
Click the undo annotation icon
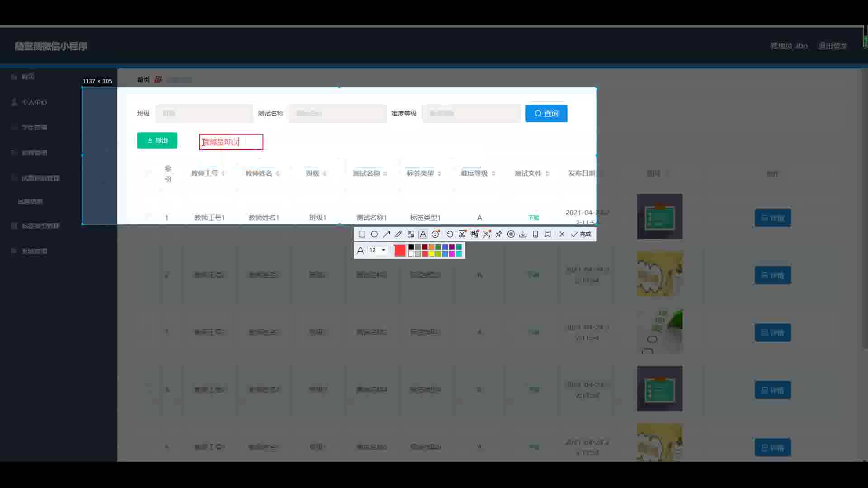(449, 234)
